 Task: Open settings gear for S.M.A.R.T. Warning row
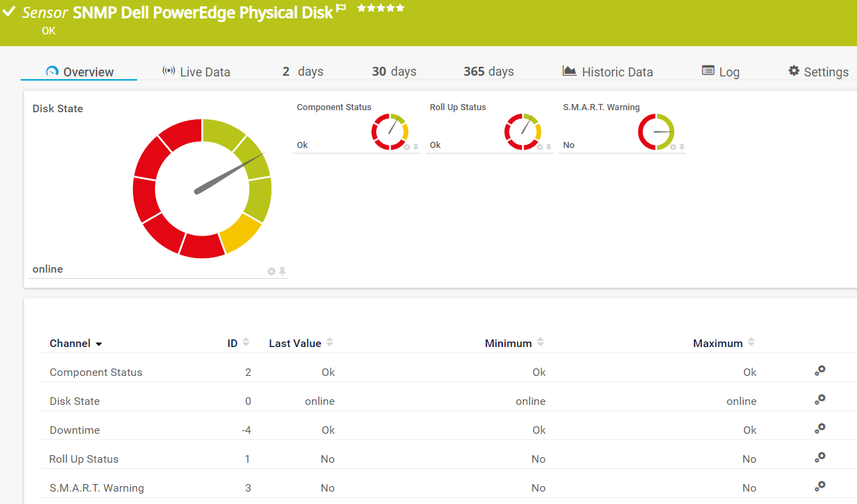click(x=820, y=486)
